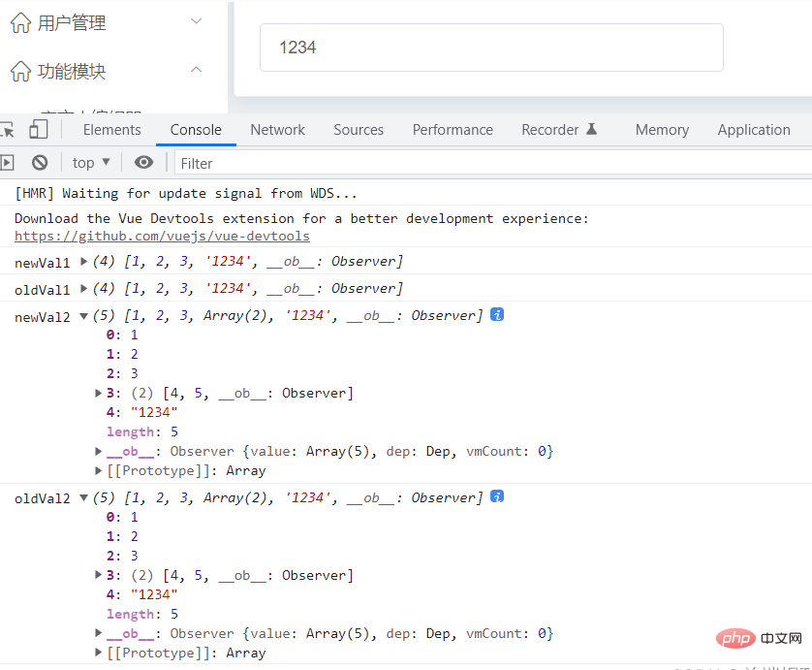Toggle the device toolbar icon

[39, 130]
